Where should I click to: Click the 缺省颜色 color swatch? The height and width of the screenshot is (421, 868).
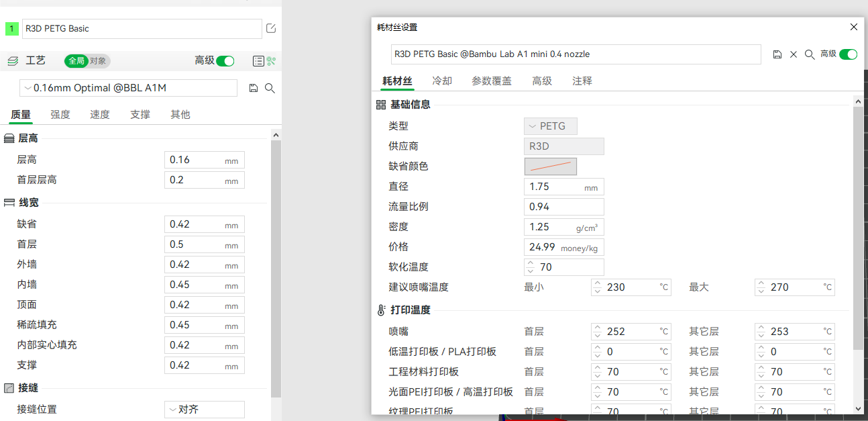(x=551, y=167)
